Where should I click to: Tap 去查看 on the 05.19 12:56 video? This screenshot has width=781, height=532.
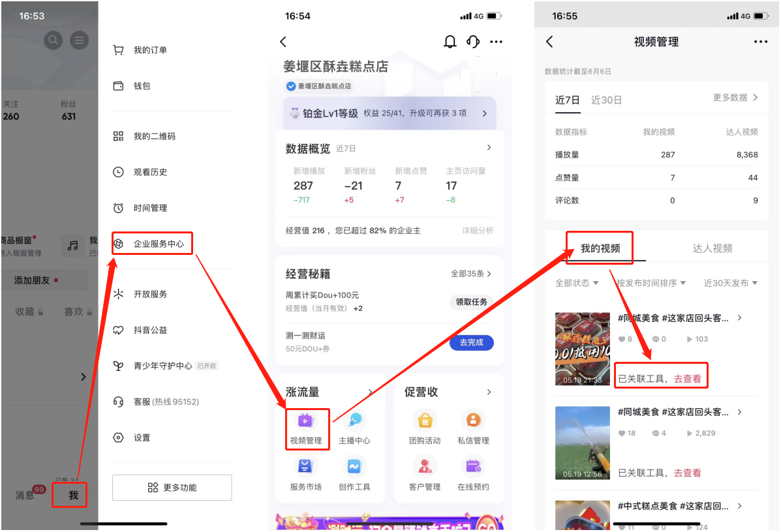click(x=687, y=473)
